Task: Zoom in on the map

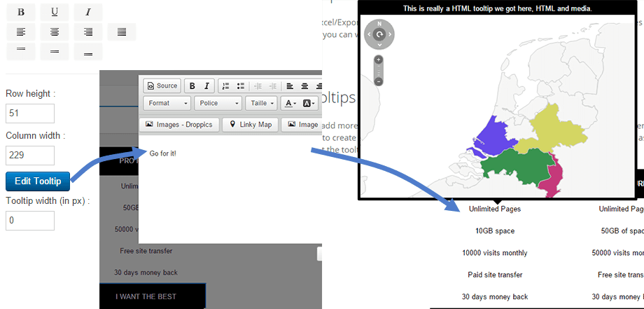Action: (379, 60)
